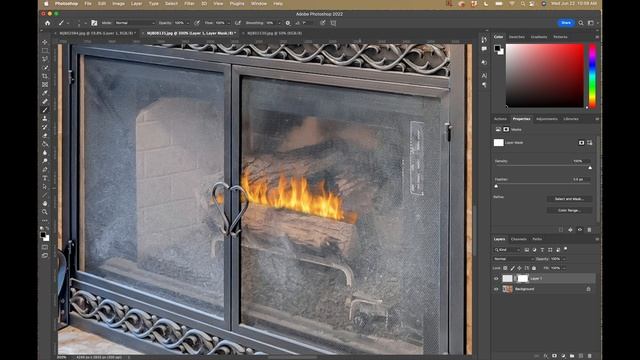Open the File menu
The height and width of the screenshot is (360, 640).
pyautogui.click(x=88, y=4)
